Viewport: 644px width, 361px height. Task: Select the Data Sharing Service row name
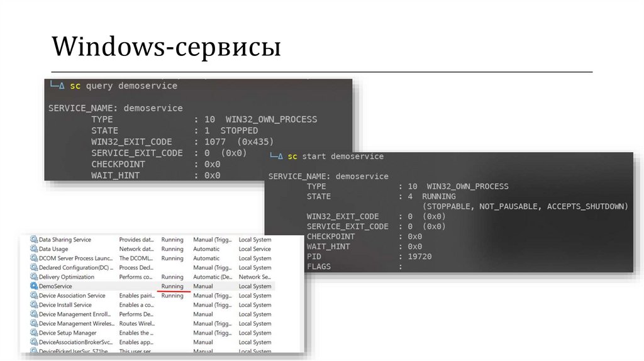[x=65, y=240]
